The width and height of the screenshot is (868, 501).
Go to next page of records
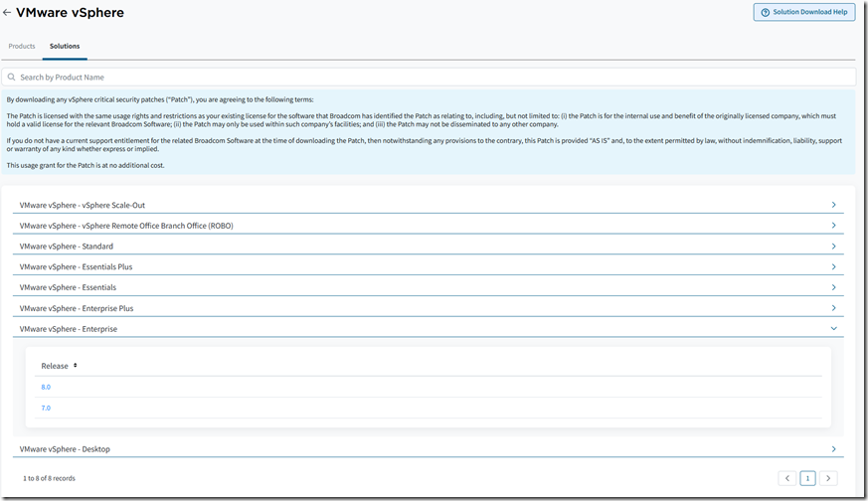tap(828, 478)
